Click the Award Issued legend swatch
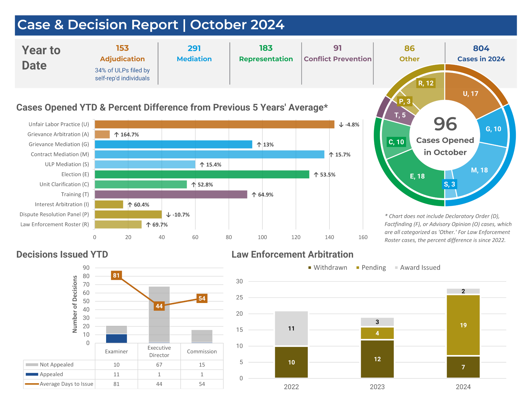 (397, 268)
